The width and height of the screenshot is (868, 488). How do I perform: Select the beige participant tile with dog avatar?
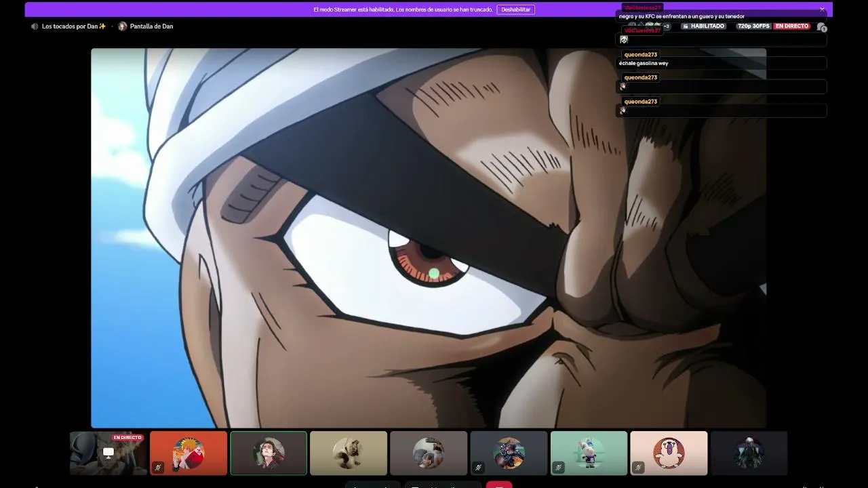349,453
